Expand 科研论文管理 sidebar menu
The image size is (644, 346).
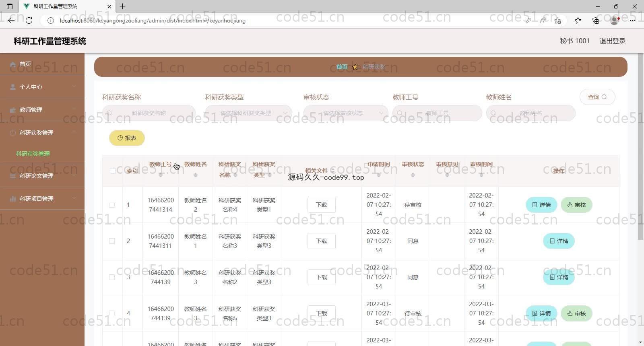(x=42, y=176)
